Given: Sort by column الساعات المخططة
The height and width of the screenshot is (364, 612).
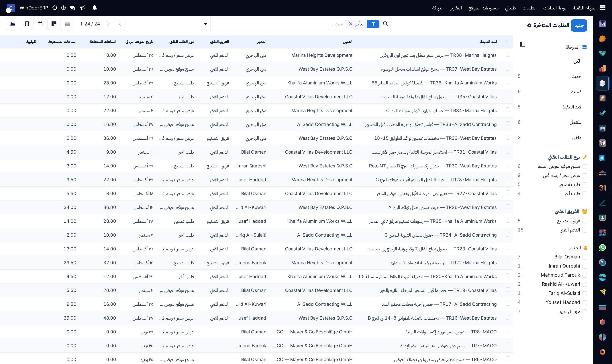Looking at the screenshot, I should coord(103,42).
